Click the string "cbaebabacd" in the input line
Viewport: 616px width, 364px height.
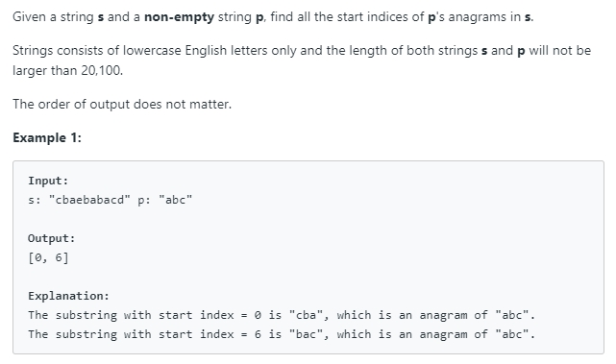(x=89, y=200)
